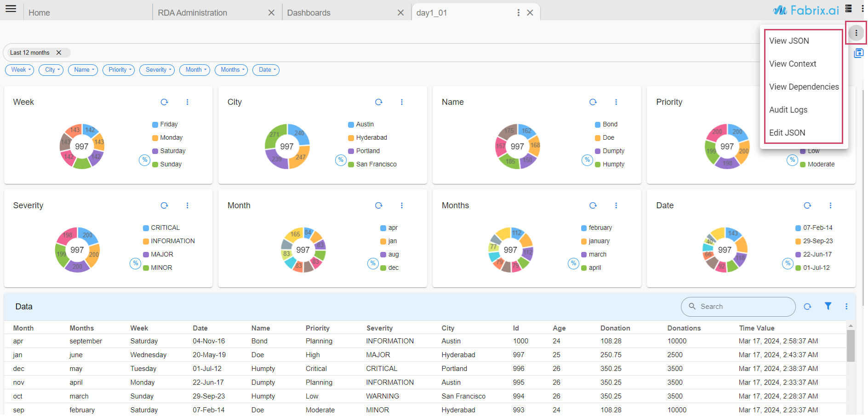Open the hamburger navigation menu
Screen dimensions: 868x416
click(11, 9)
